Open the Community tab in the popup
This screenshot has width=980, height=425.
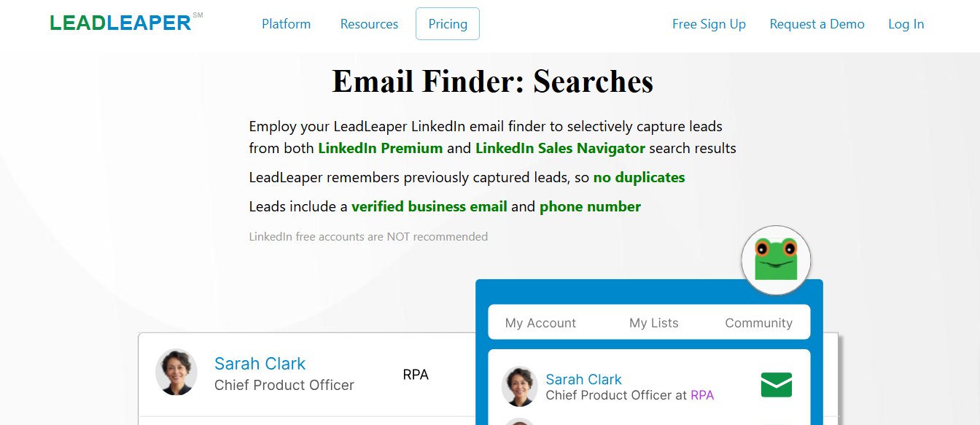click(758, 322)
